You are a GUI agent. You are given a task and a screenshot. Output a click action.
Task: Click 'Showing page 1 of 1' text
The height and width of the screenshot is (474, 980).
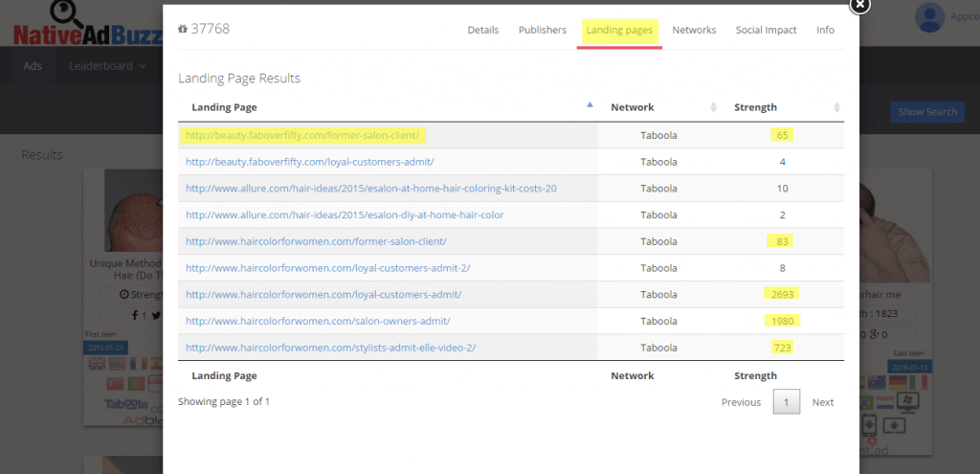click(224, 401)
